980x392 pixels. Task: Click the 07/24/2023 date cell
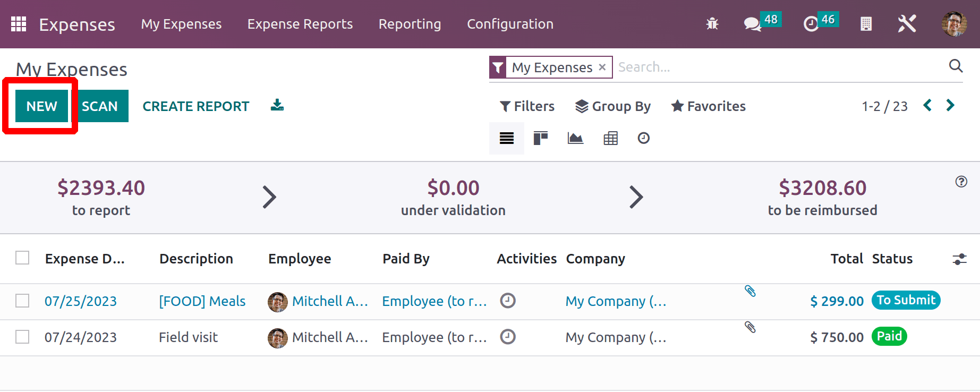(81, 337)
